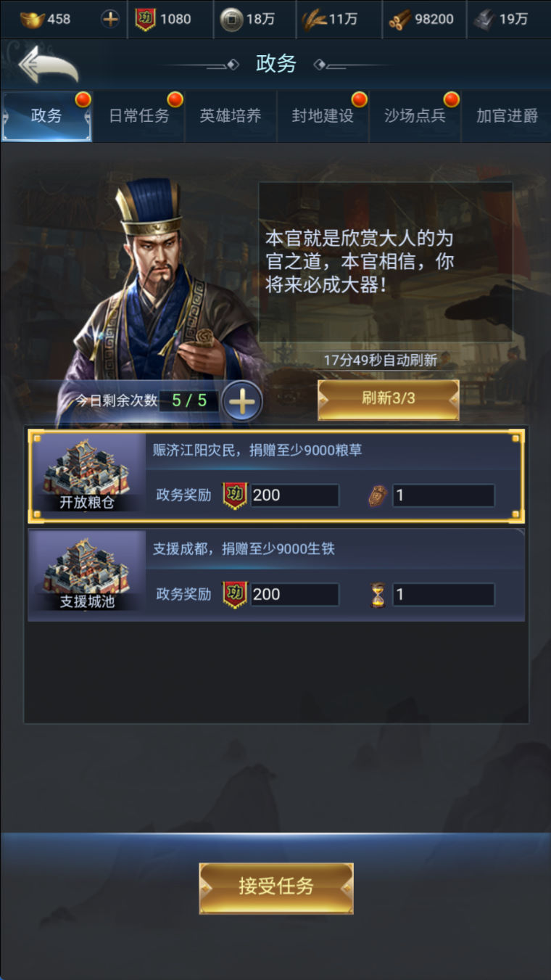This screenshot has width=551, height=980.
Task: Click hourglass reward icon in 支援城池 task
Action: tap(377, 595)
